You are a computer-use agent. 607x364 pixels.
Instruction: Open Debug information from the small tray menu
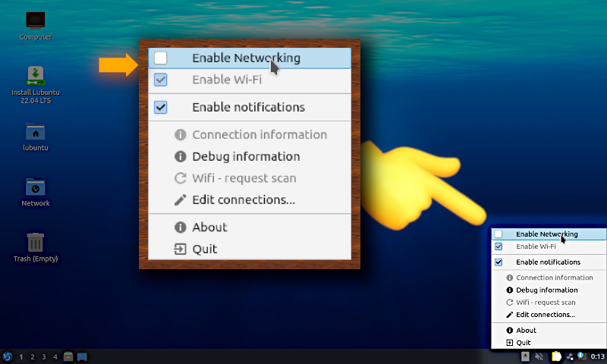coord(549,290)
